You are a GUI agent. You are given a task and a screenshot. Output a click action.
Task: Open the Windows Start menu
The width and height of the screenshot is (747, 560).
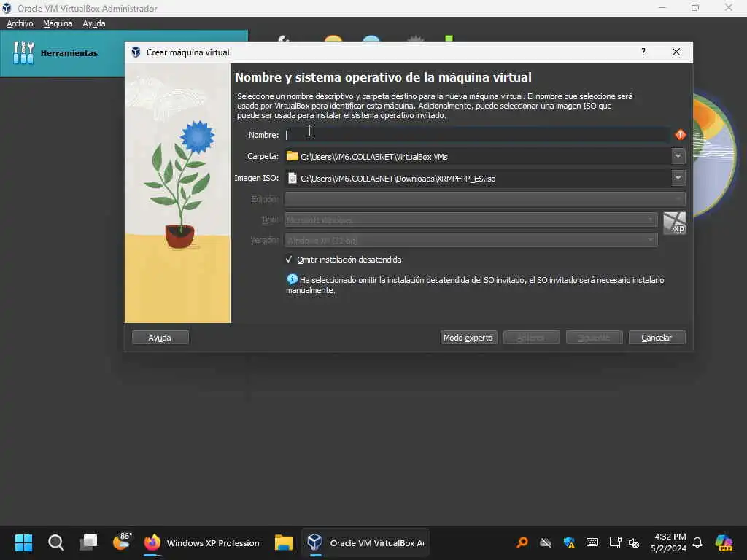(23, 542)
